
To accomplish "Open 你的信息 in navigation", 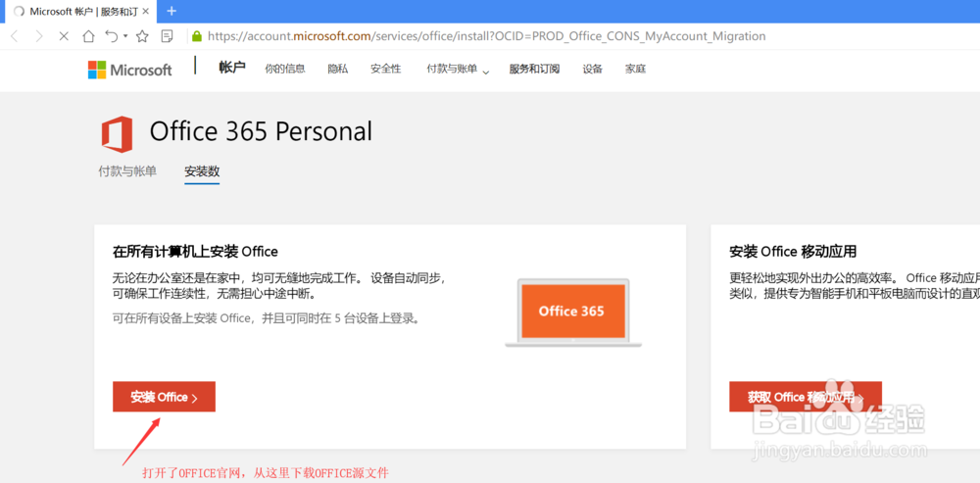I will [x=285, y=69].
